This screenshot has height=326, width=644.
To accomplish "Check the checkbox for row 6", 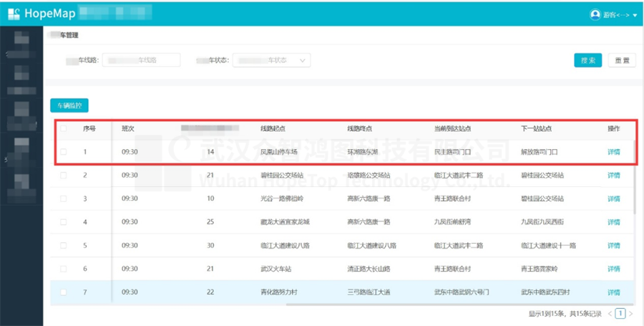I will [63, 269].
